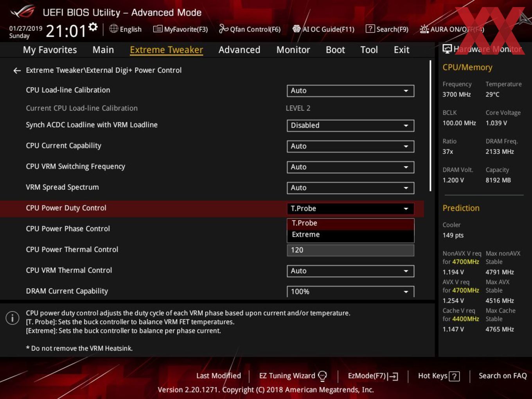Viewport: 532px width, 399px height.
Task: Click the MyFavorite list icon
Action: (x=157, y=29)
